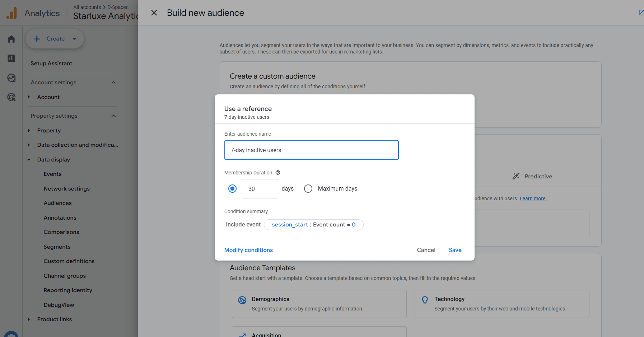Click the Predictive wand icon
Image resolution: width=644 pixels, height=337 pixels.
(x=516, y=176)
